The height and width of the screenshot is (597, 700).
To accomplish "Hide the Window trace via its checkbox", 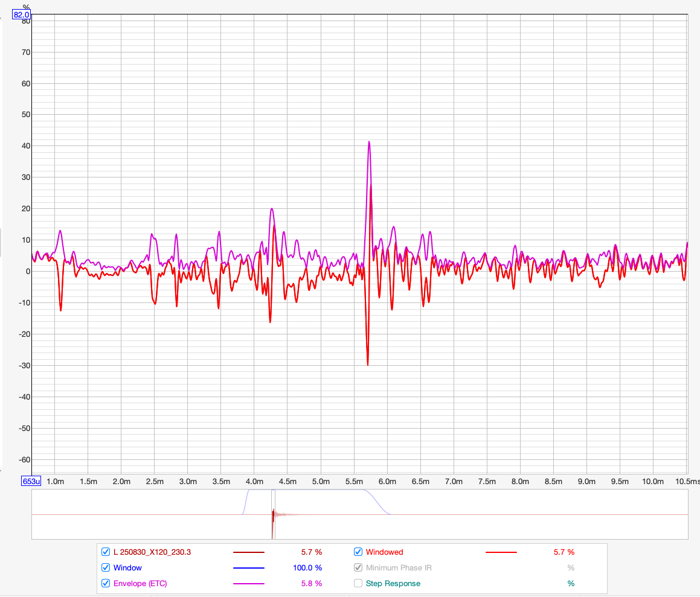I will tap(106, 567).
